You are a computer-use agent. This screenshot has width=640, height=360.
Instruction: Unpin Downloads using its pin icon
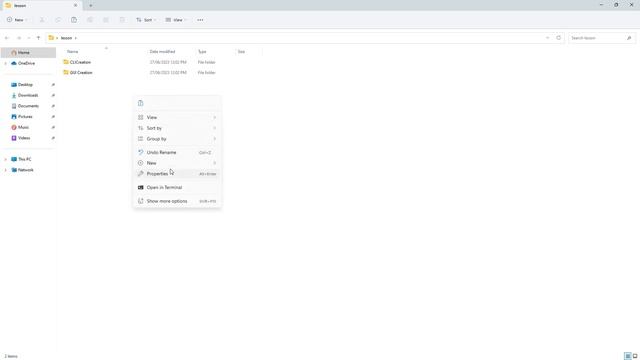[x=53, y=96]
